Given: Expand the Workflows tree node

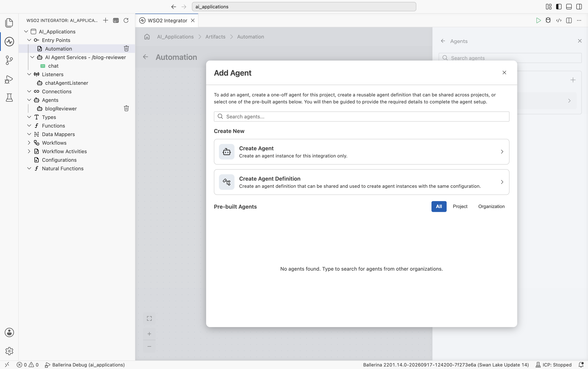Looking at the screenshot, I should 29,143.
